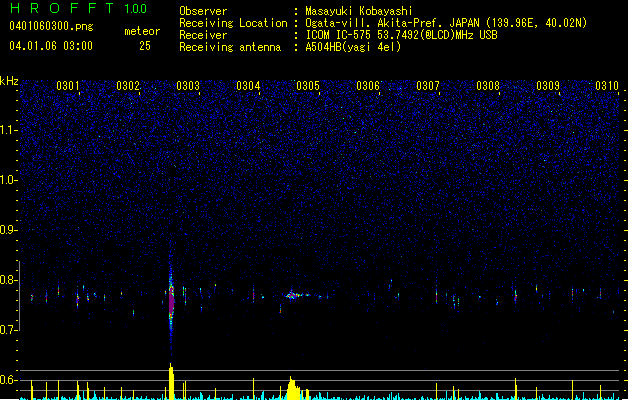Click the Observer label
This screenshot has width=629, height=400.
pos(203,11)
